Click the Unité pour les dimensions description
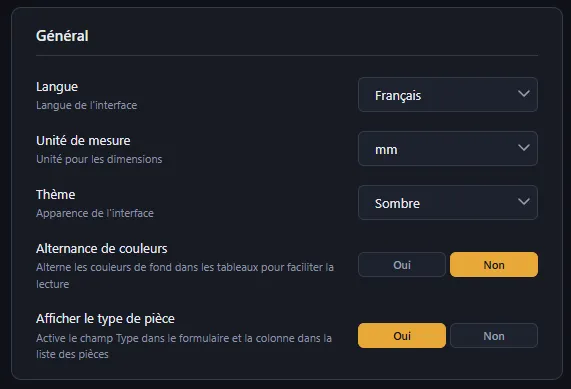 tap(99, 159)
